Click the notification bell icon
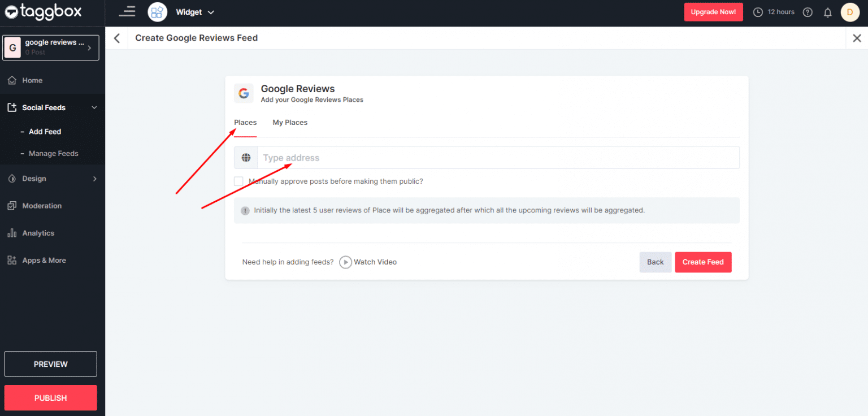 (x=828, y=12)
